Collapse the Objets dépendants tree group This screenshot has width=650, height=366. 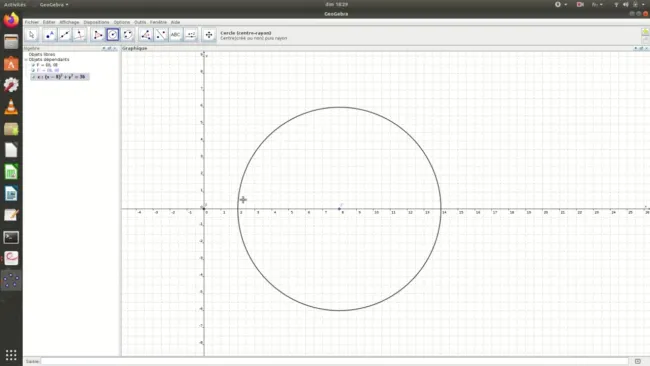[26, 60]
